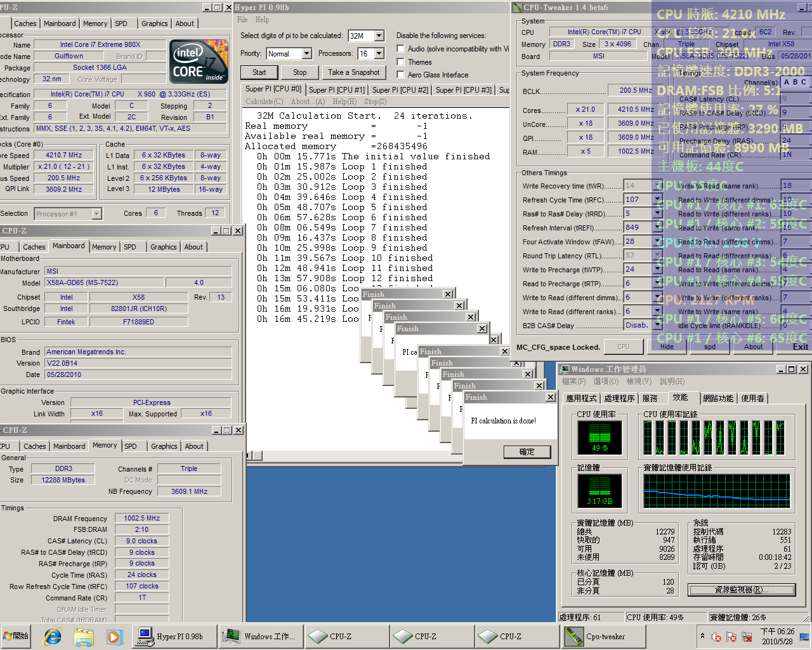Click the Start button in Hyper PI
Screen dimensions: 812x650
[x=259, y=72]
